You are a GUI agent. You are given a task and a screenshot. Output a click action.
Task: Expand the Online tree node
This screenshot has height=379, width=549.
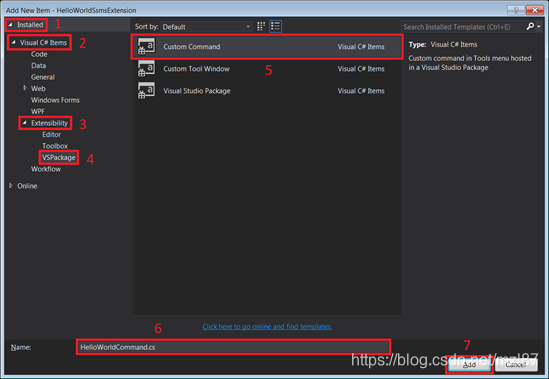[x=11, y=185]
